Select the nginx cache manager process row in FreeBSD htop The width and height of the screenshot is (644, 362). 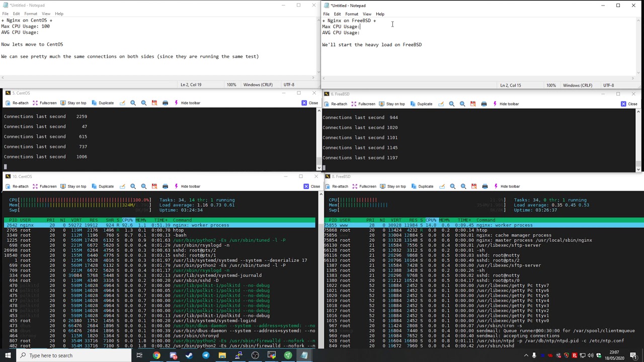pos(485,235)
